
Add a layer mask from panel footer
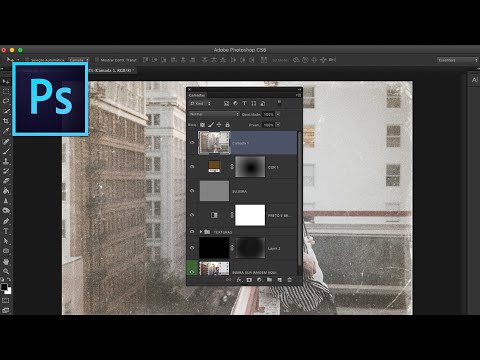click(x=249, y=280)
